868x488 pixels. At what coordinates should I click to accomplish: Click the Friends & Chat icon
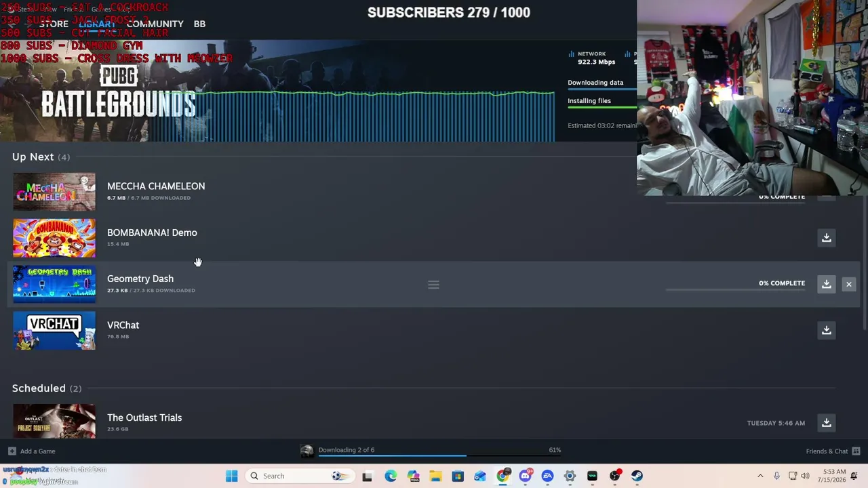pyautogui.click(x=856, y=451)
